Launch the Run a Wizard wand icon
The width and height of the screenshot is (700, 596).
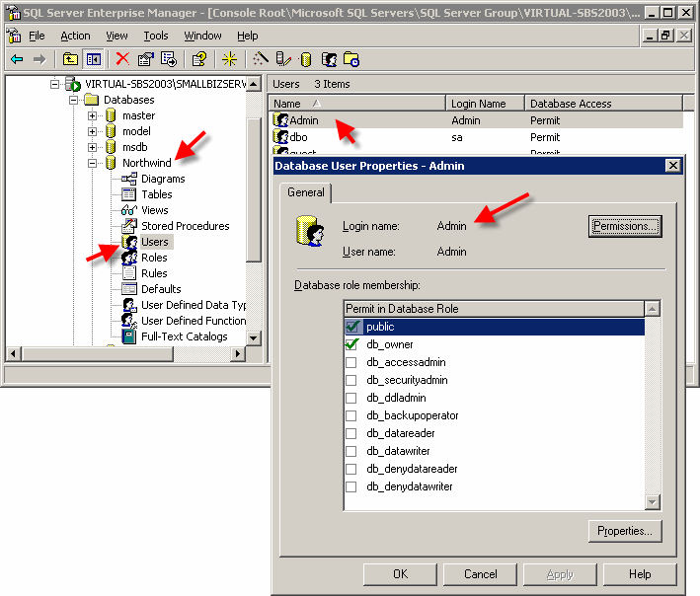coord(261,59)
